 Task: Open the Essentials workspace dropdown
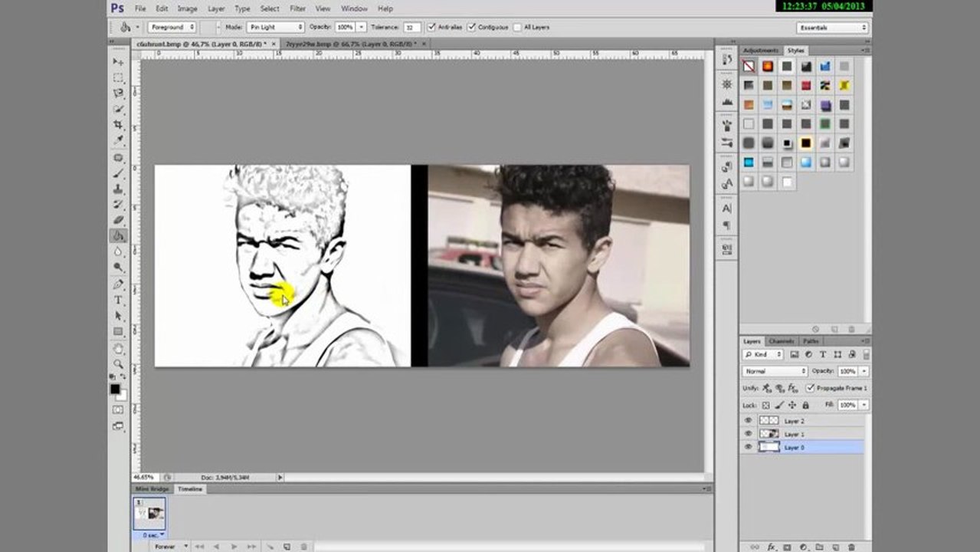[832, 28]
